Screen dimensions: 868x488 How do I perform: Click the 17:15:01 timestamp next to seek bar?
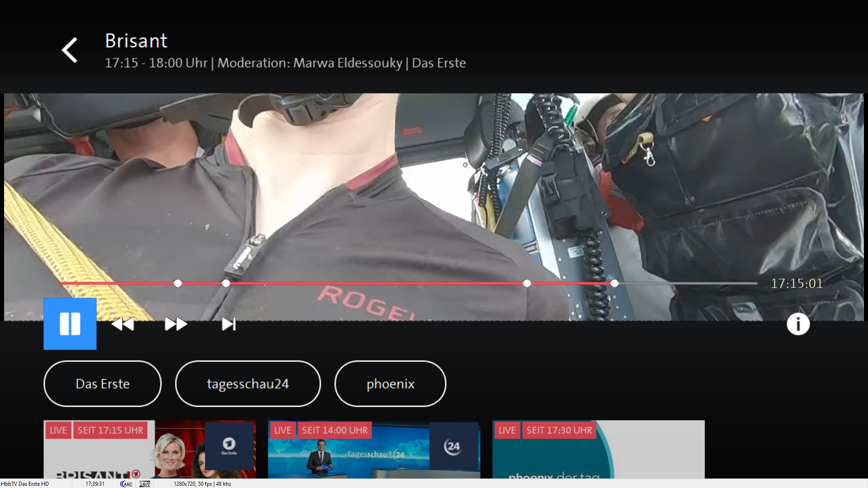point(797,283)
